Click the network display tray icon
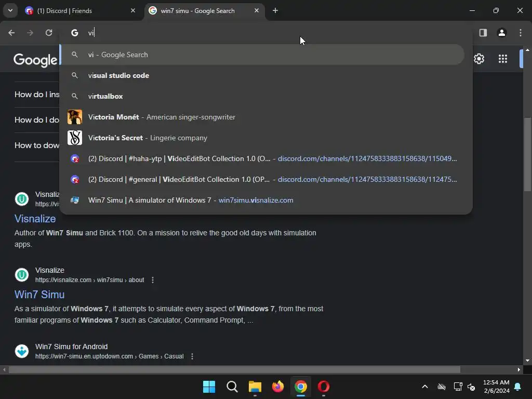This screenshot has width=532, height=399. [458, 387]
